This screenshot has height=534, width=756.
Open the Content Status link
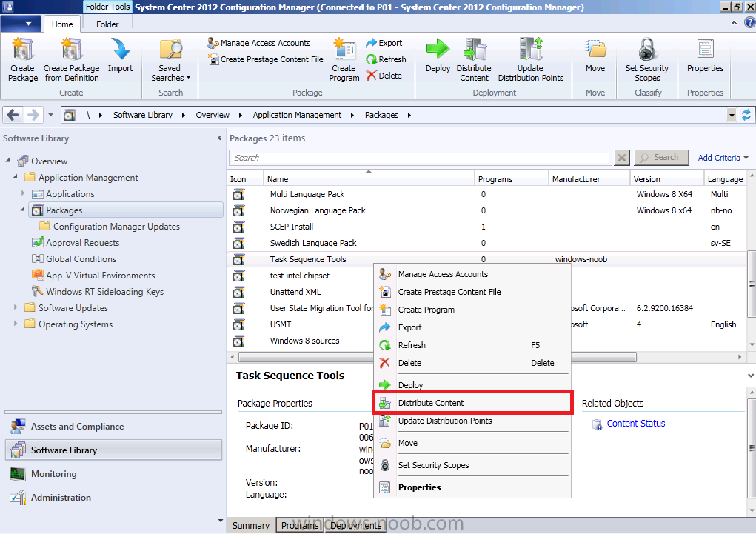point(635,424)
